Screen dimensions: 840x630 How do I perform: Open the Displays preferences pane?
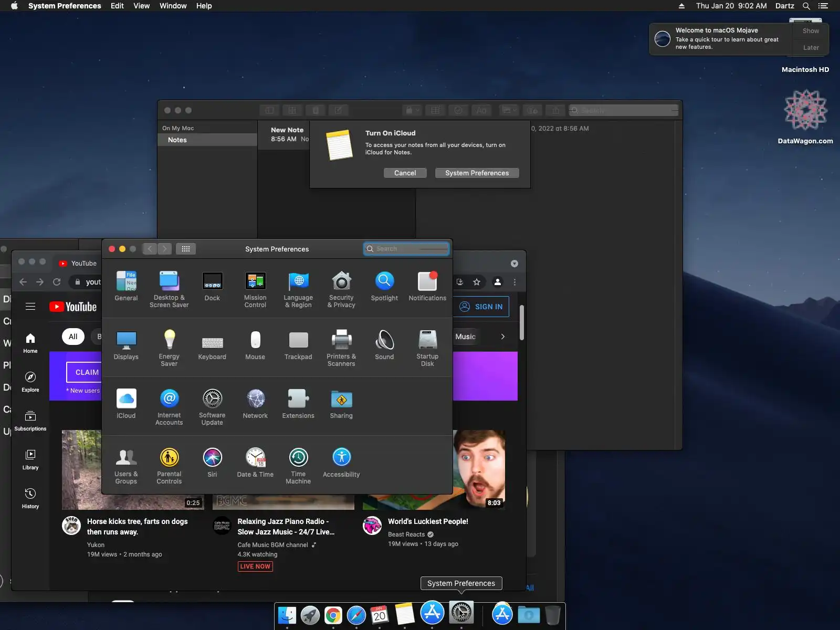pos(126,345)
